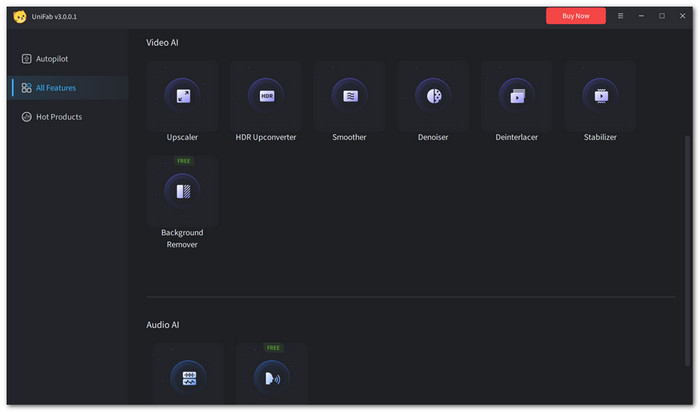
Task: Open the Stabilizer icon
Action: click(600, 96)
